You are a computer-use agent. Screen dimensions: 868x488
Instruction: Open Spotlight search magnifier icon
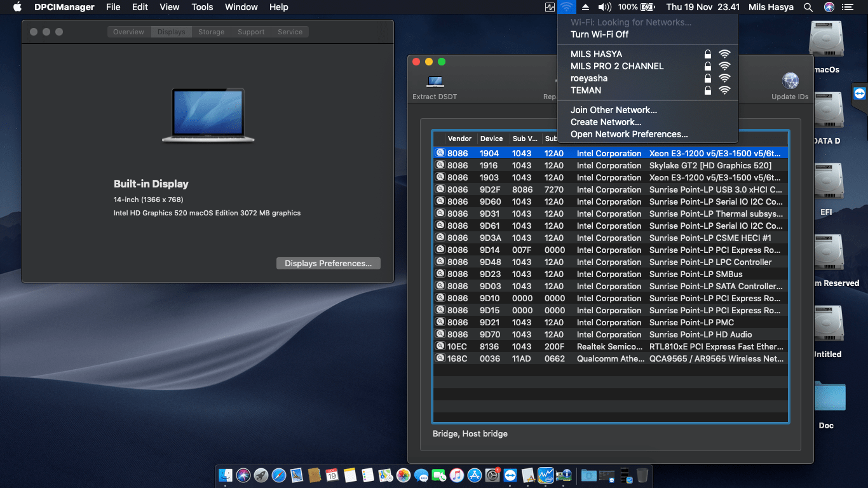click(x=808, y=7)
